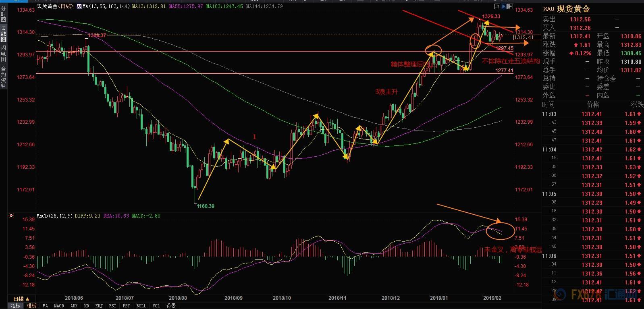Image resolution: width=644 pixels, height=309 pixels.
Task: Apply the MACD indicator from bottom bar
Action: click(x=59, y=306)
